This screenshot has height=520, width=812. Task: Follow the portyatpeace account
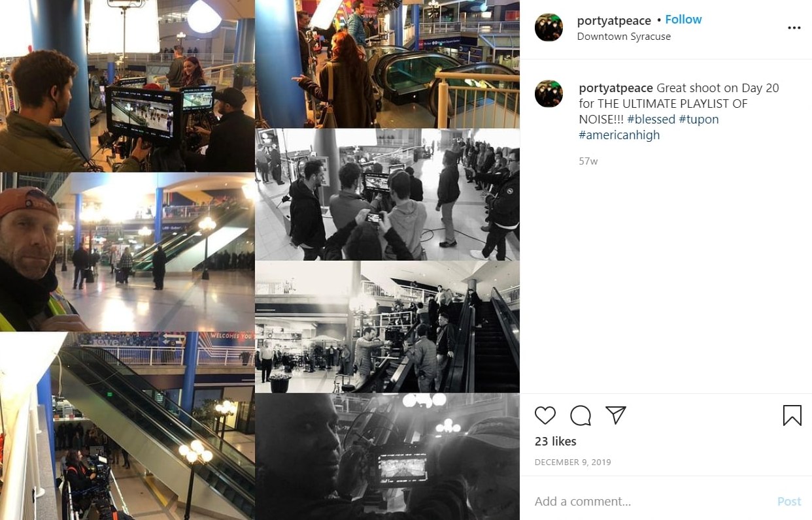683,20
